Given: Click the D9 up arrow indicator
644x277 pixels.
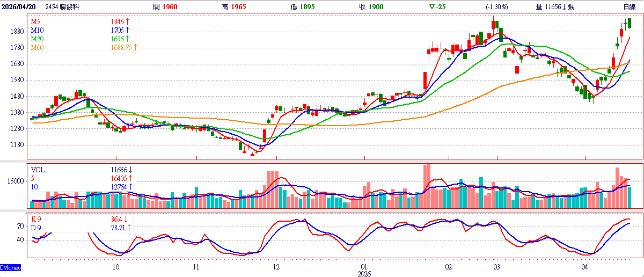Looking at the screenshot, I should [x=129, y=228].
